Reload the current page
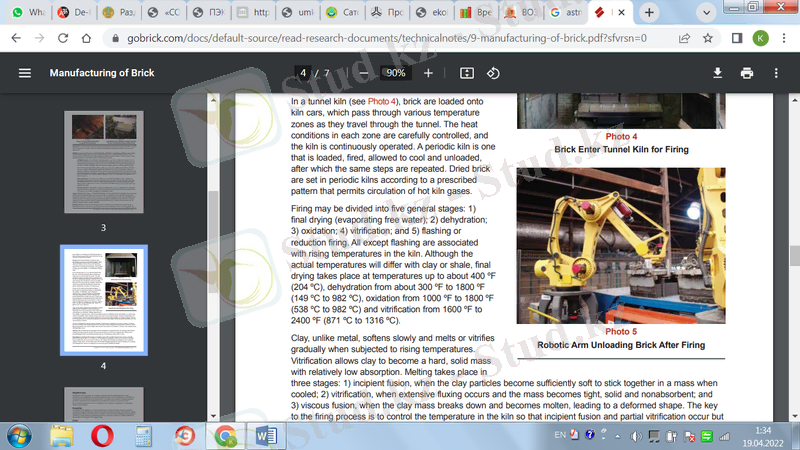 [x=63, y=38]
